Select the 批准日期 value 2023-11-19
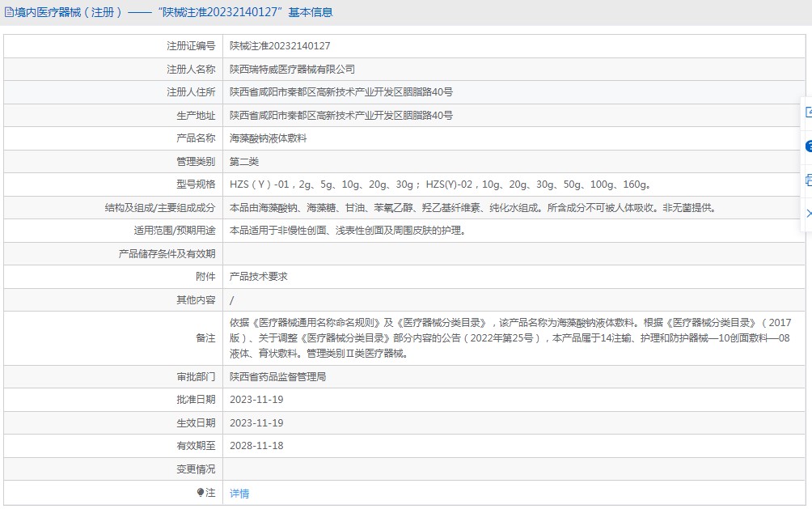 pyautogui.click(x=256, y=400)
